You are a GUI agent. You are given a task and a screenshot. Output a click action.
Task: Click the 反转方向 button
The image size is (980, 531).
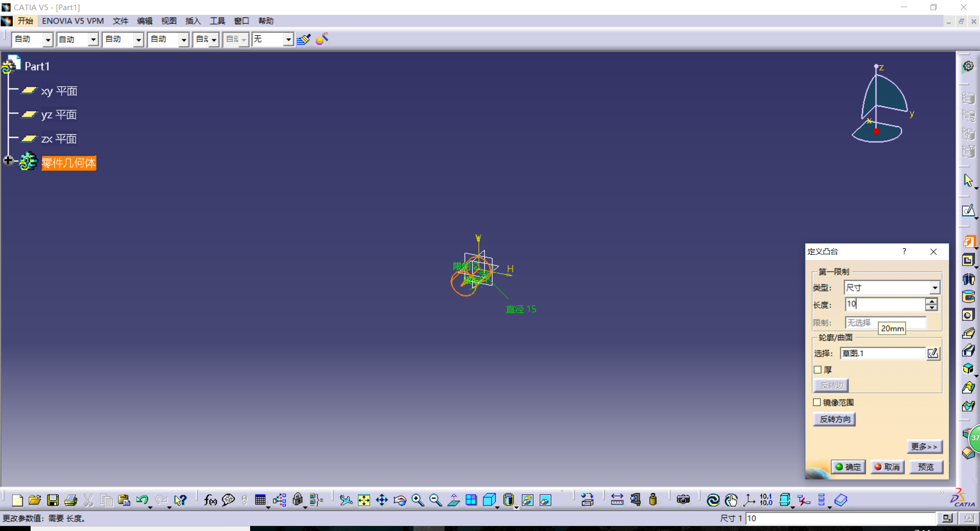point(835,419)
